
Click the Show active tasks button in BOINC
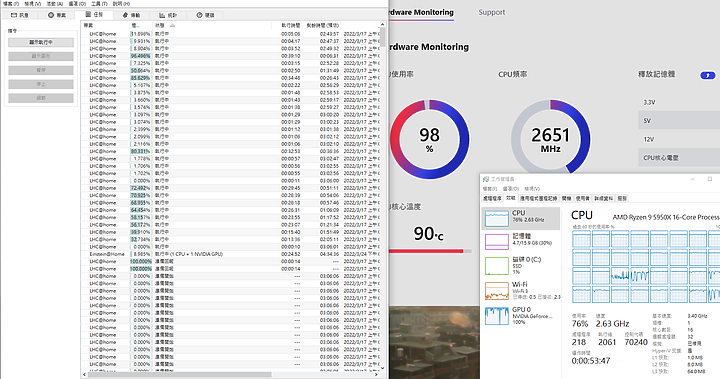tap(41, 42)
